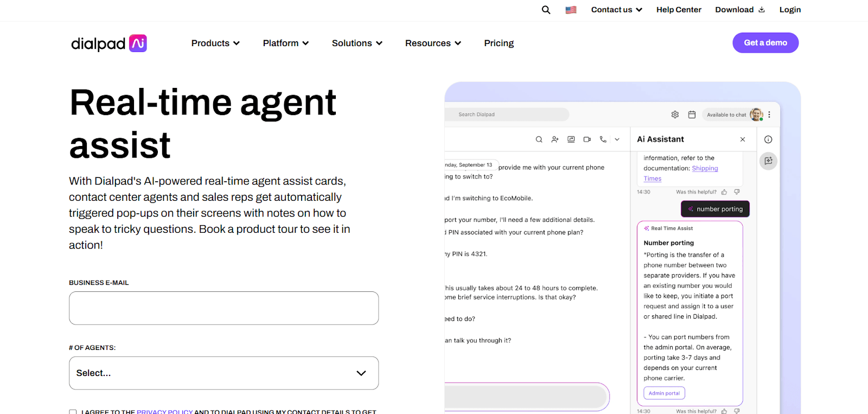868x414 pixels.
Task: Click the Search Dialpad field in the preview
Action: pos(507,114)
